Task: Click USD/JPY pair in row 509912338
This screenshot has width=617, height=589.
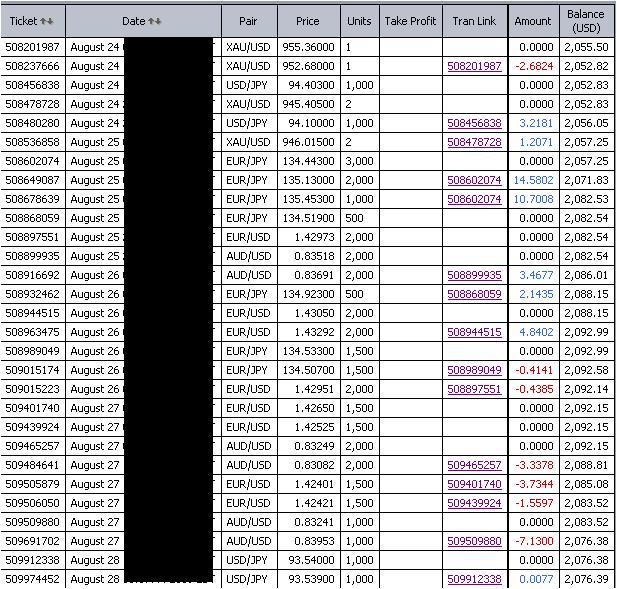Action: pyautogui.click(x=247, y=560)
